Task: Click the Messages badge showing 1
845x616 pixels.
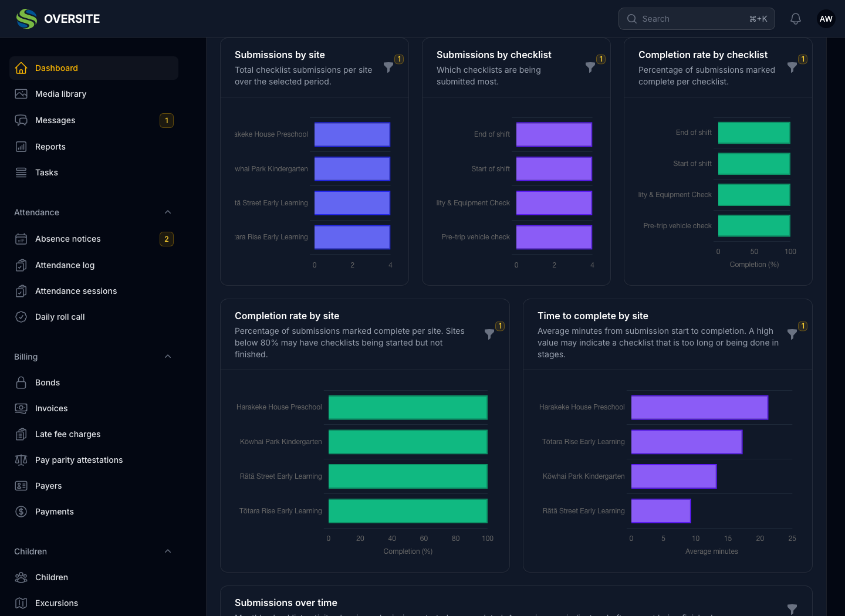Action: (x=167, y=120)
